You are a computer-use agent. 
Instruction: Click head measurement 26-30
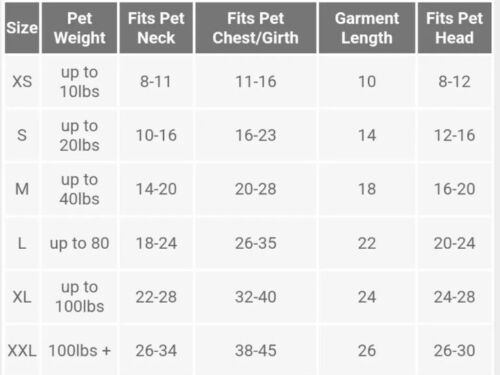(454, 351)
